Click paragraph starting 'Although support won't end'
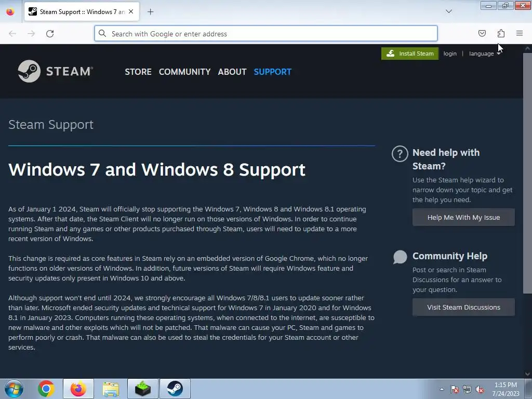Screen dimensions: 532x399 point(191,322)
